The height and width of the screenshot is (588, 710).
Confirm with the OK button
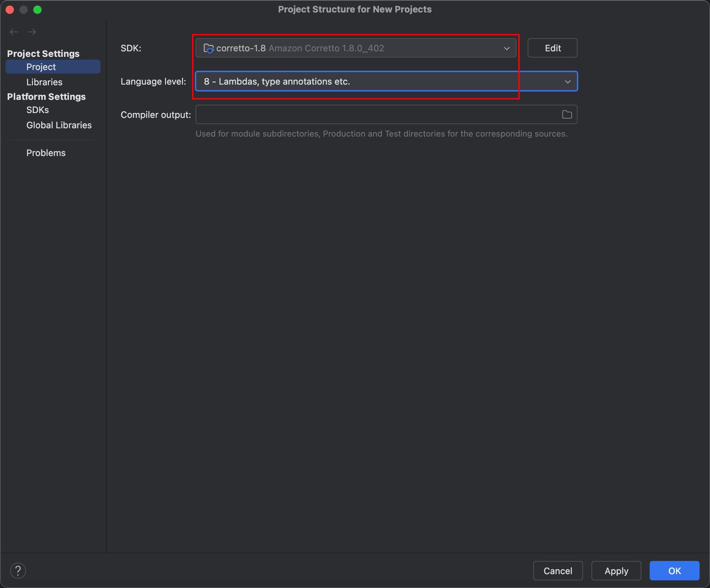[674, 571]
